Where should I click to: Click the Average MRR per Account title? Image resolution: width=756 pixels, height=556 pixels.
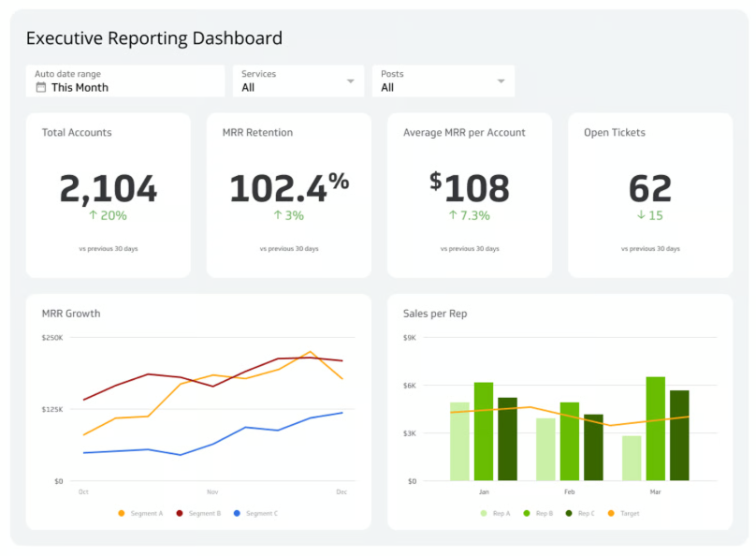pos(464,133)
